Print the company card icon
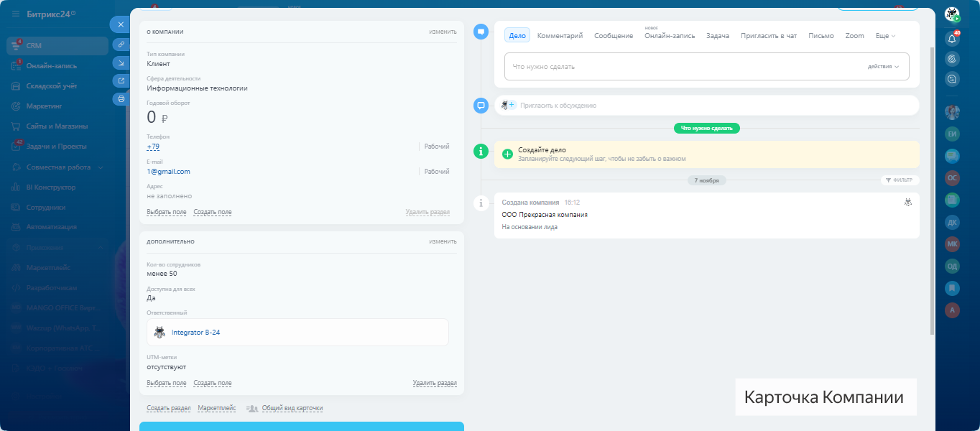This screenshot has height=431, width=980. click(x=121, y=98)
